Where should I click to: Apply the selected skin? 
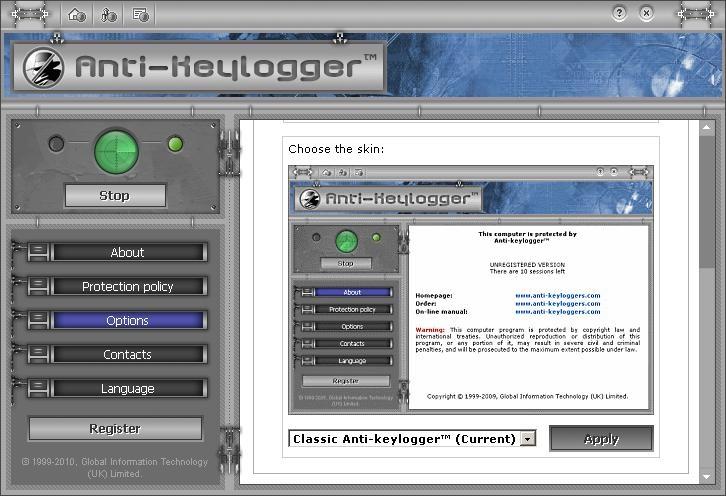601,438
